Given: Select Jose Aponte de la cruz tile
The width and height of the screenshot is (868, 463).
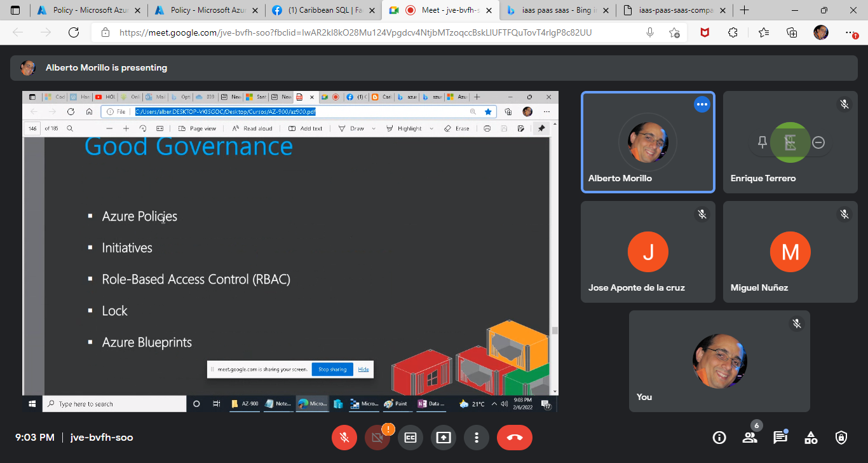Looking at the screenshot, I should click(x=648, y=252).
